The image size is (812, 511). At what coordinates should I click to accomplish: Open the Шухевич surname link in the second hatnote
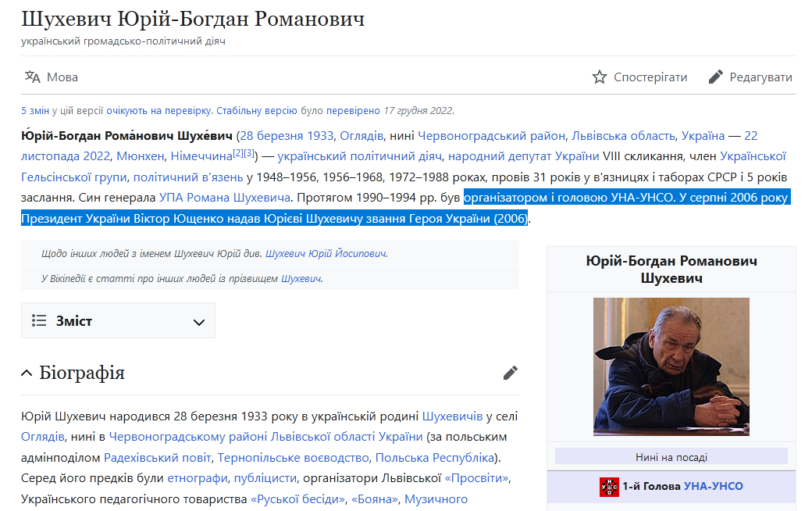click(x=301, y=278)
